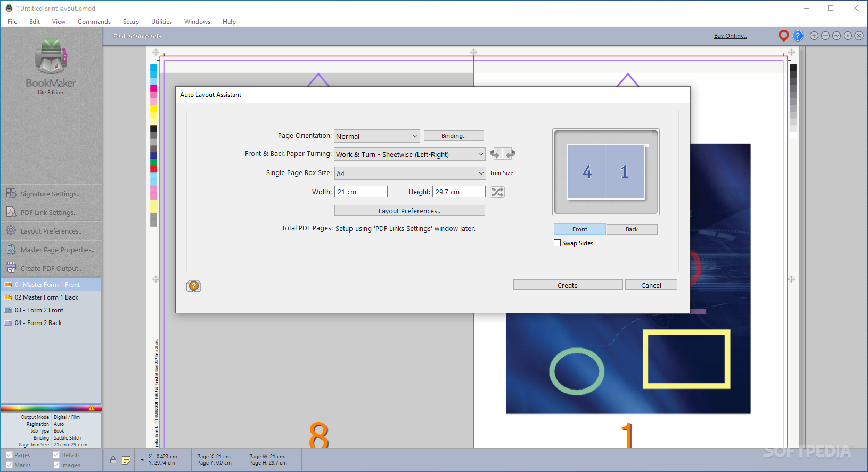Follow the Buy Online.. link

pos(730,36)
